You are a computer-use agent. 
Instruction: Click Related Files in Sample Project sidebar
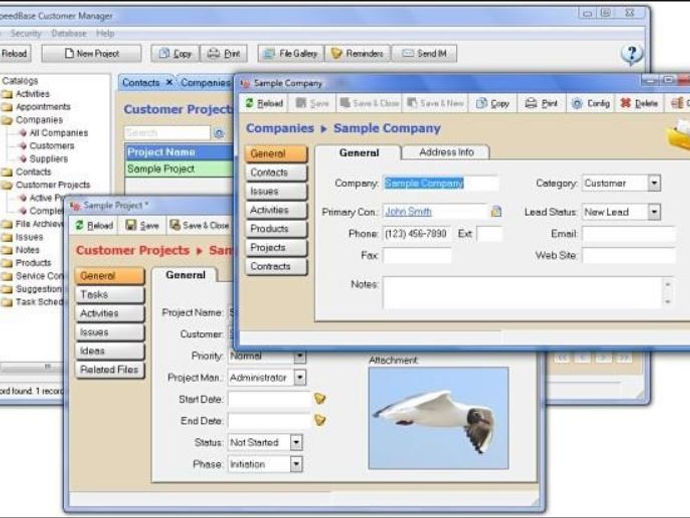tap(110, 370)
